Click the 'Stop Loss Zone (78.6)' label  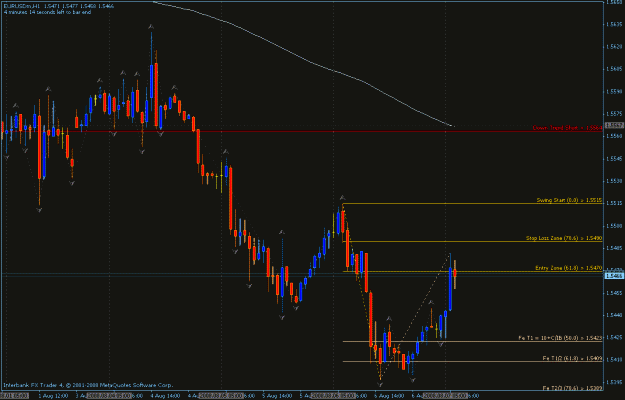coord(564,238)
